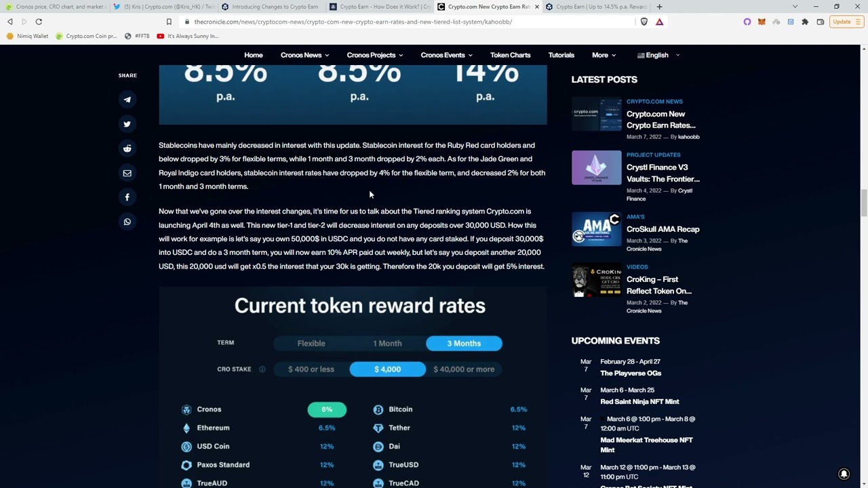Open Red Saint Ninja NFT Mint event
The image size is (868, 488).
(x=639, y=402)
